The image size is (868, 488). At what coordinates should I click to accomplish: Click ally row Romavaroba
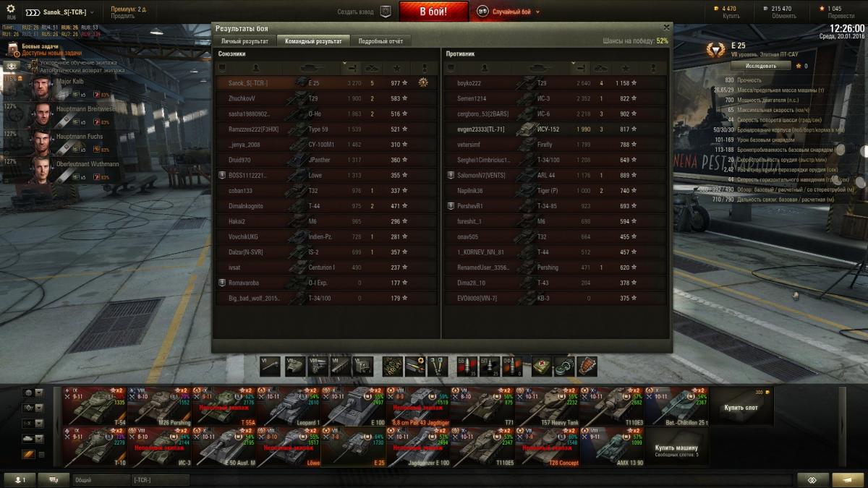tap(326, 283)
